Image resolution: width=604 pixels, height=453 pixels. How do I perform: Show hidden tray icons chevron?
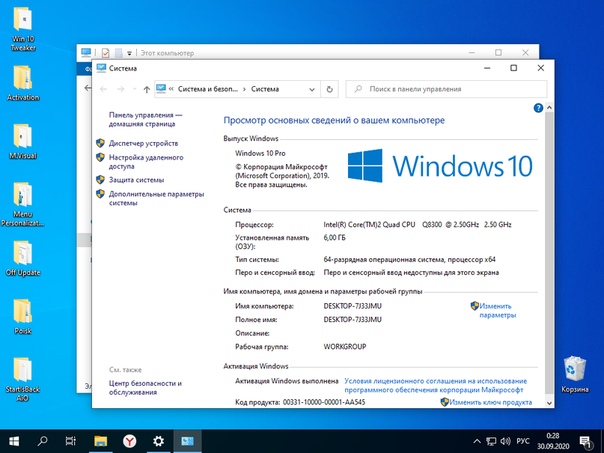click(477, 441)
